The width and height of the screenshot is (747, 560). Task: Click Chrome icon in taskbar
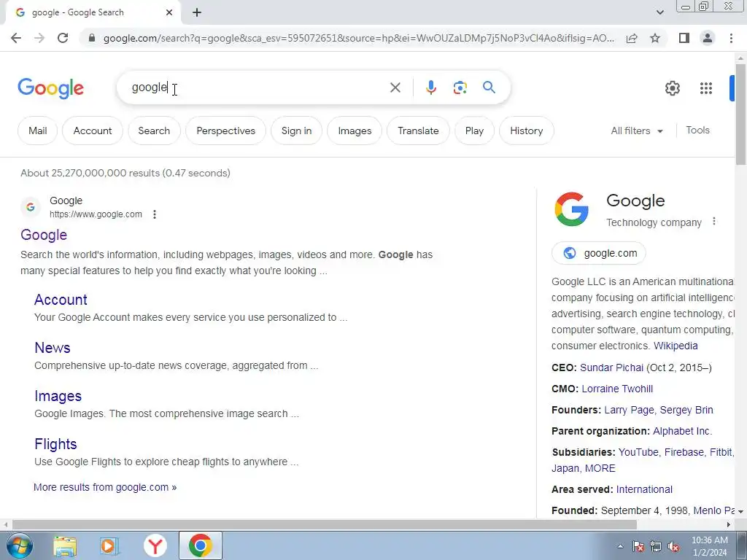200,545
